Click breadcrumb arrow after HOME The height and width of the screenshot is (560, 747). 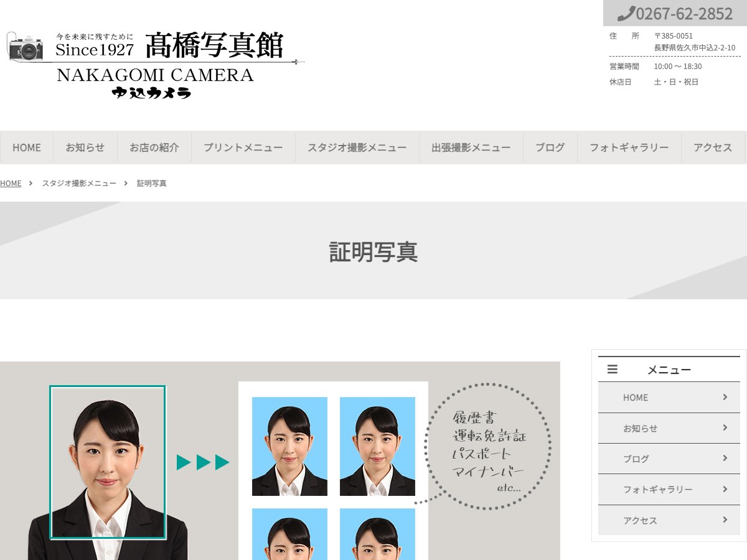(31, 183)
